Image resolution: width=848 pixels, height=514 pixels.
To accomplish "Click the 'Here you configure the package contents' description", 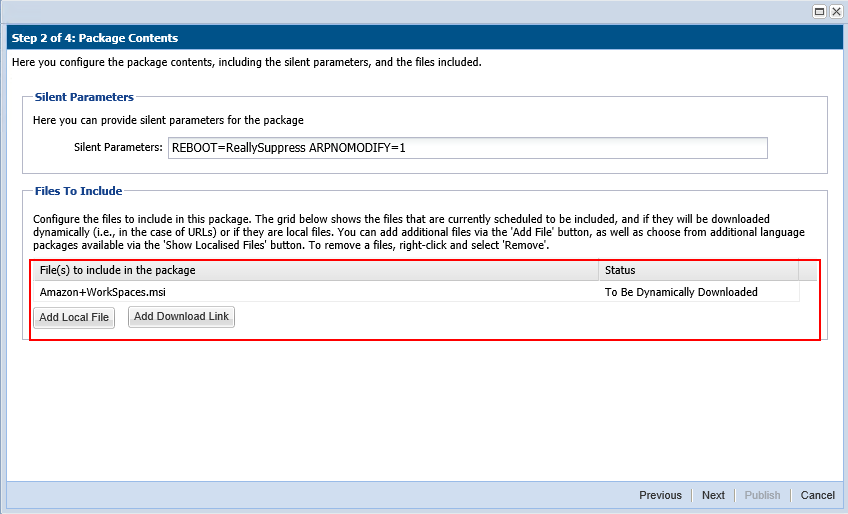I will point(246,63).
